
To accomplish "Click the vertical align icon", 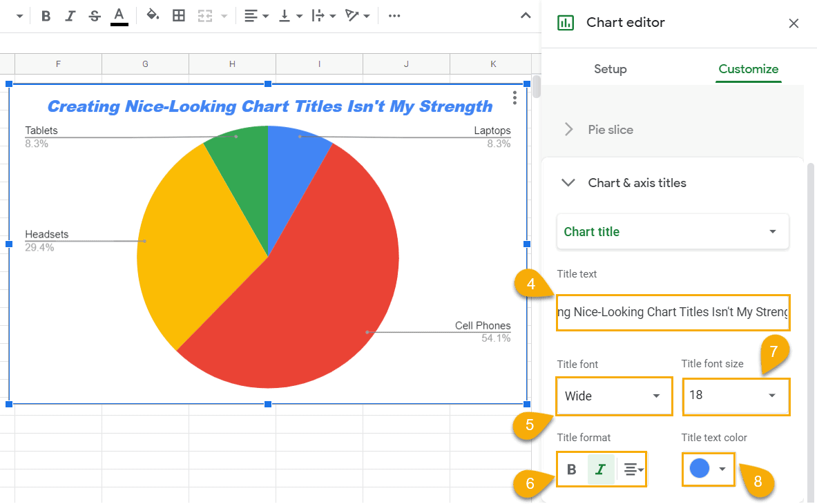I will 286,15.
